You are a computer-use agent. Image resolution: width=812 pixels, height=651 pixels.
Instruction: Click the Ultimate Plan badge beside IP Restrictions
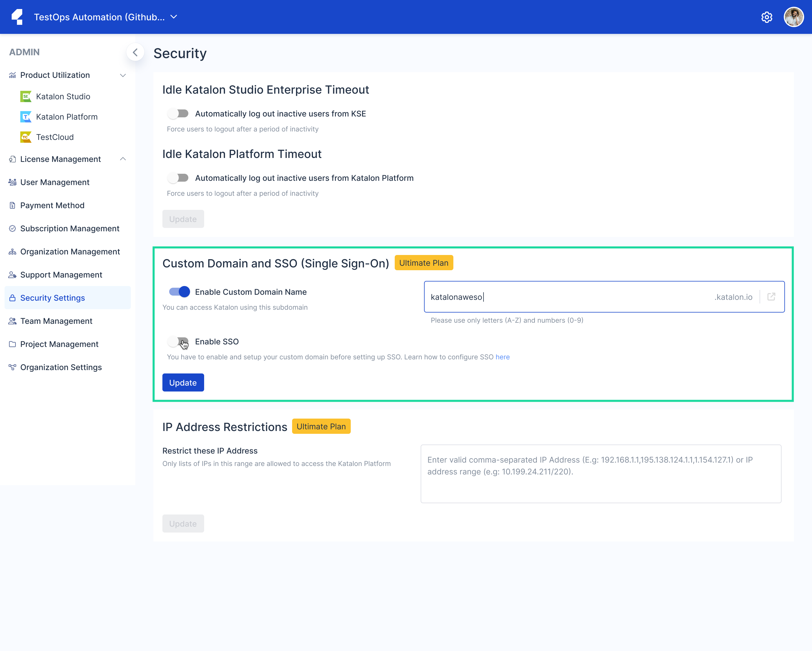(321, 426)
